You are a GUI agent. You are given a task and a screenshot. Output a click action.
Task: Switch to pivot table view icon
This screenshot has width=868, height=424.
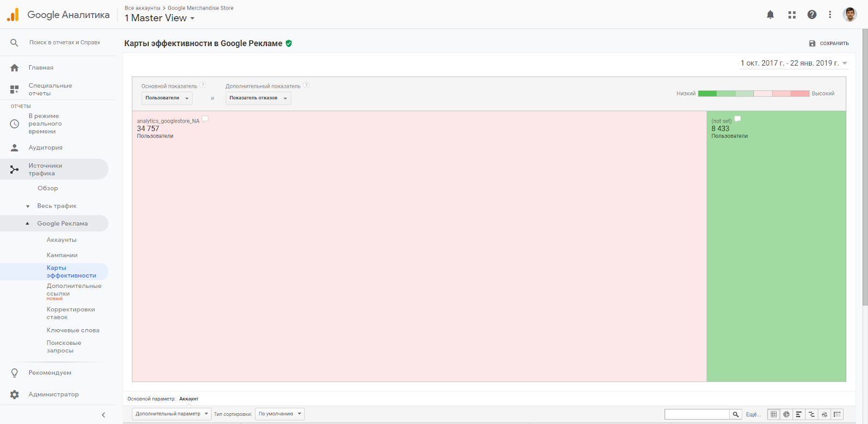(x=837, y=414)
